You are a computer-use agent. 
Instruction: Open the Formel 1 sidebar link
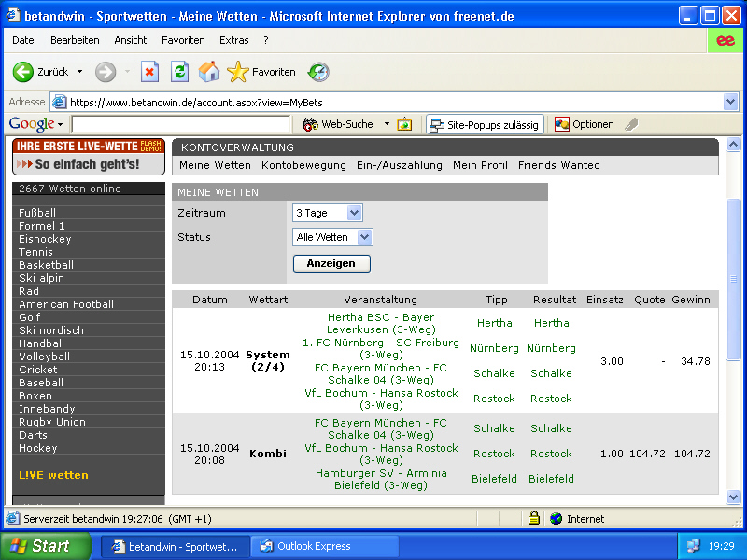tap(41, 226)
